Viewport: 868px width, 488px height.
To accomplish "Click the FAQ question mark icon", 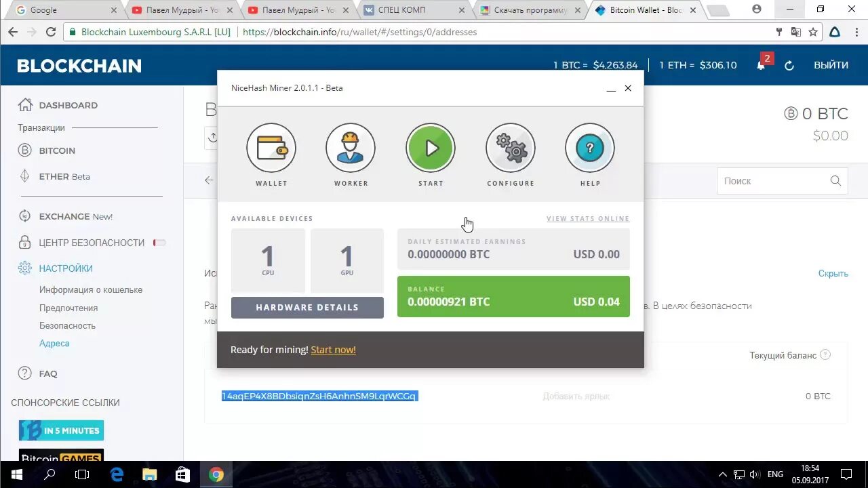I will [25, 373].
